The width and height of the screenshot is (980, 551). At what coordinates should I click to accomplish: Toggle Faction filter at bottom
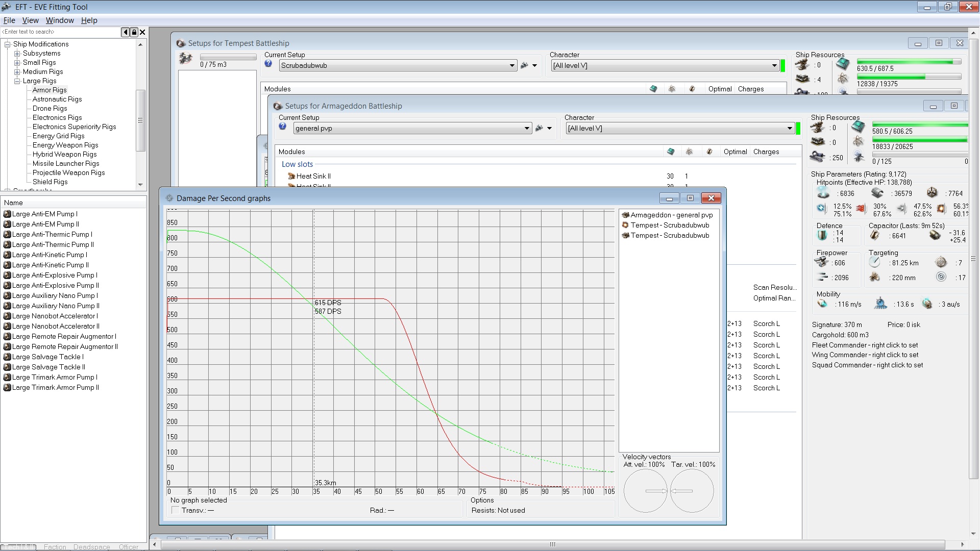coord(55,547)
